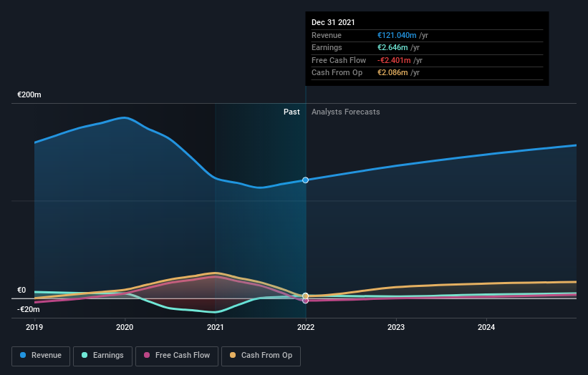Click the €200m y-axis label
Image resolution: width=588 pixels, height=375 pixels.
click(29, 94)
